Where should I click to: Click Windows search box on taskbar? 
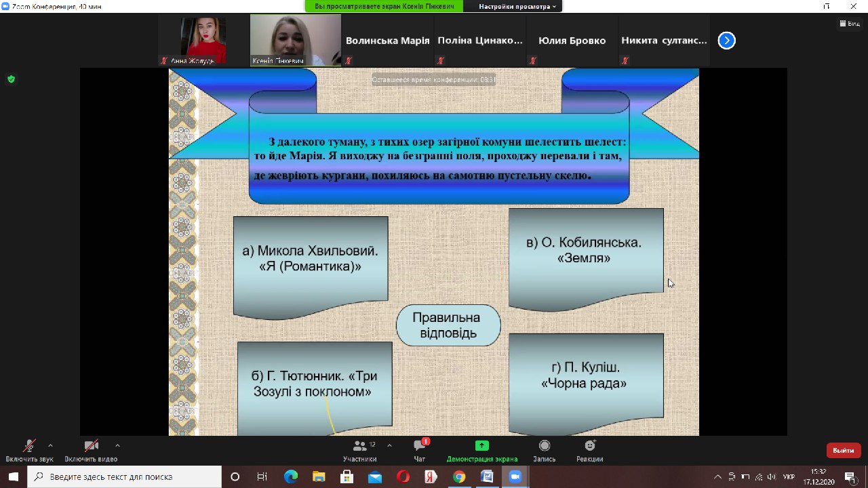125,477
